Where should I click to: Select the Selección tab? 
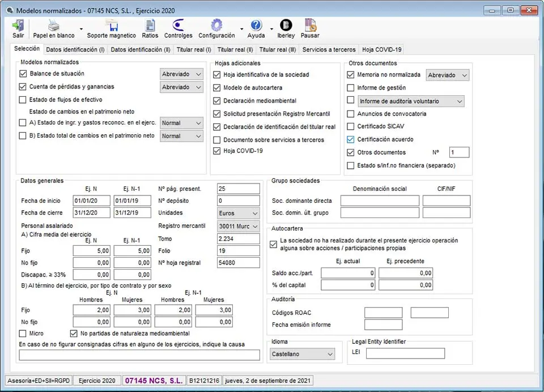[x=27, y=49]
